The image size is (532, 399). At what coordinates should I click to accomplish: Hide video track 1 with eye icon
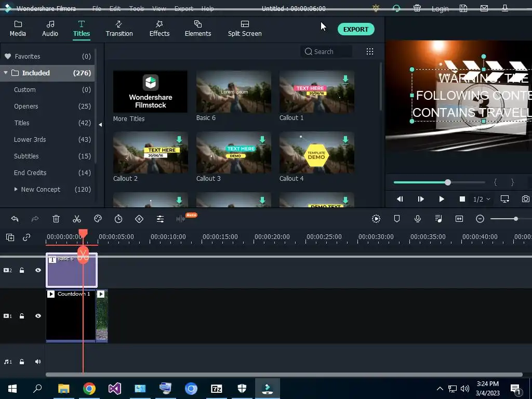tap(38, 316)
